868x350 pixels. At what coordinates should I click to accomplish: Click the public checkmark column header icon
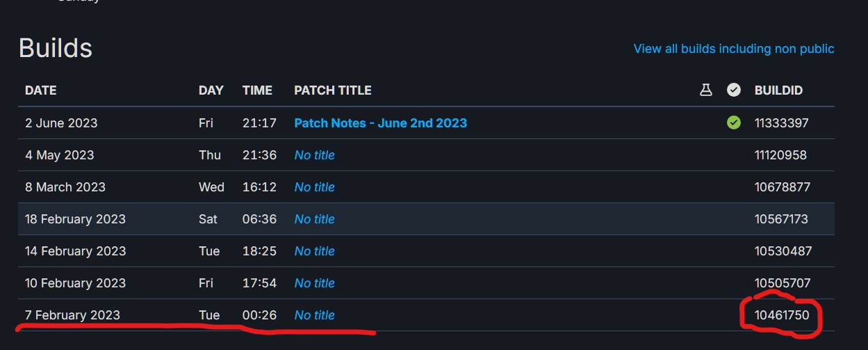click(733, 90)
